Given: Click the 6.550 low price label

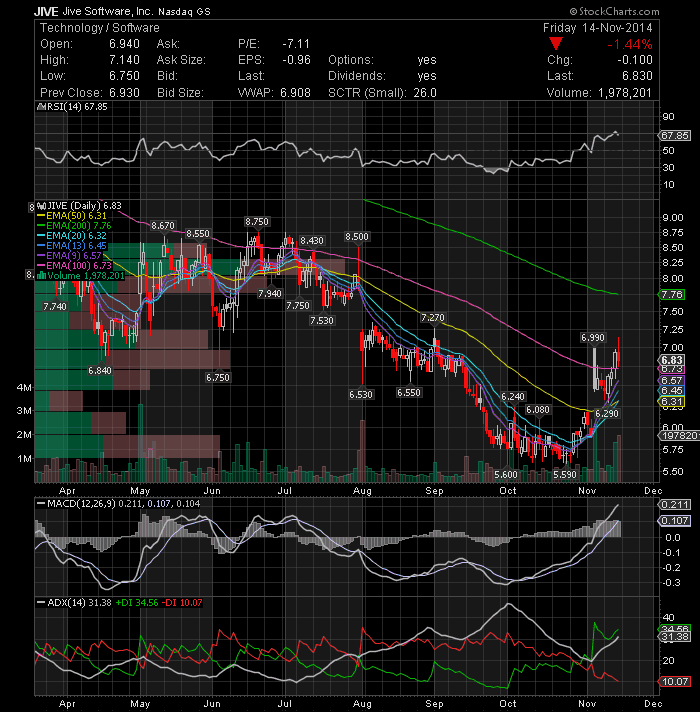Looking at the screenshot, I should tap(409, 392).
